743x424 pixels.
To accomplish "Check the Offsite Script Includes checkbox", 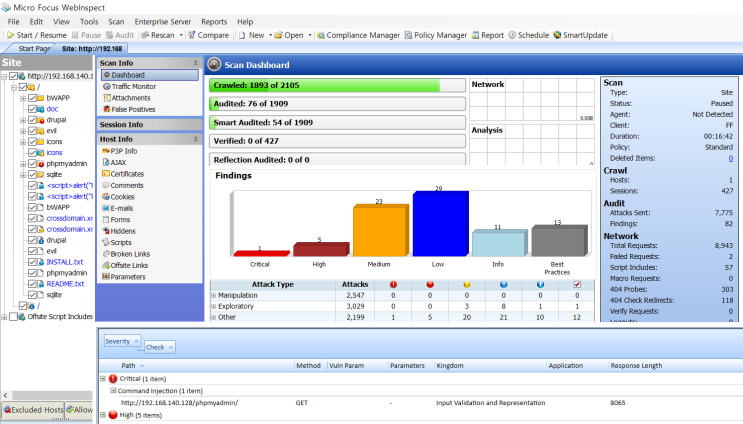I will click(14, 317).
